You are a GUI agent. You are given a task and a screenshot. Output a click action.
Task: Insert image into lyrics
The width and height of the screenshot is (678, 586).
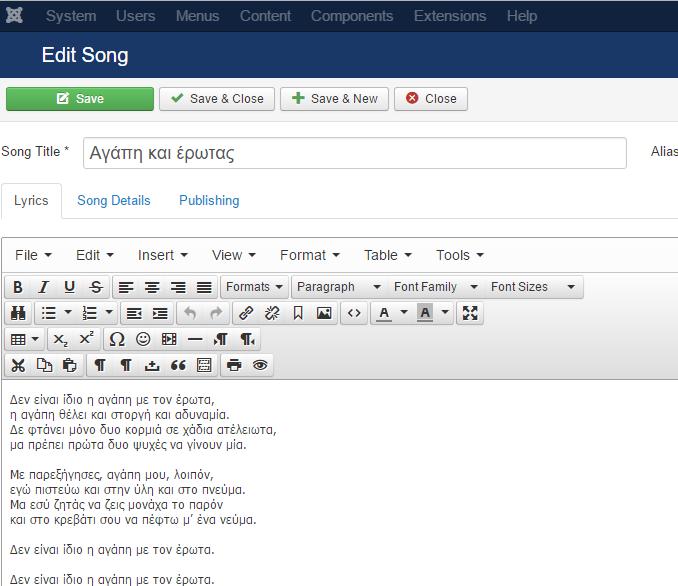324,313
